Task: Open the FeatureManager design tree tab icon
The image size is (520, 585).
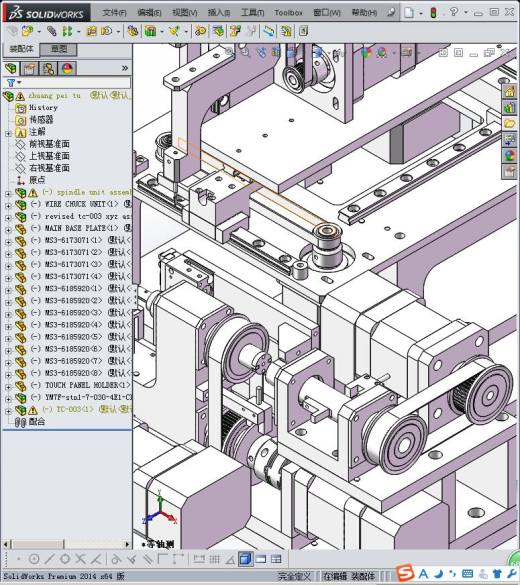Action: 11,68
